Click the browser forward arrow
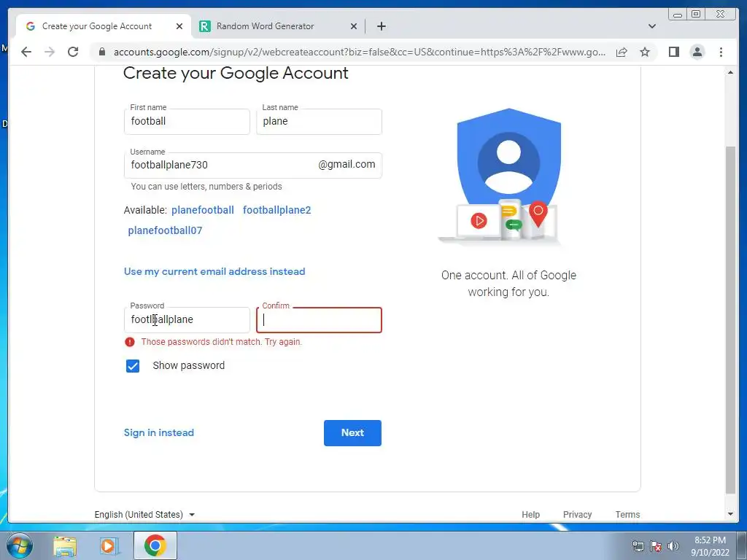The height and width of the screenshot is (560, 747). pos(50,52)
